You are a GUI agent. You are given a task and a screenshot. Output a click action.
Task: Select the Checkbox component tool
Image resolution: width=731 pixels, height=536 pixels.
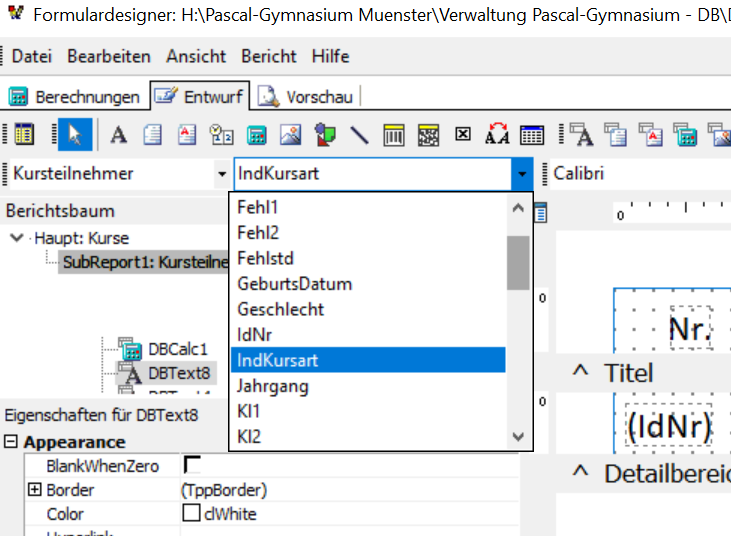point(462,134)
